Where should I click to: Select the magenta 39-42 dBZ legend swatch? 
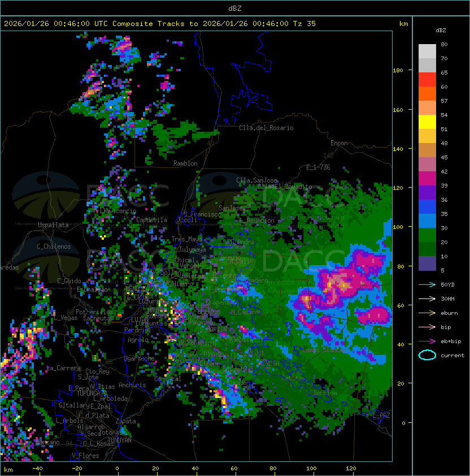pyautogui.click(x=427, y=179)
